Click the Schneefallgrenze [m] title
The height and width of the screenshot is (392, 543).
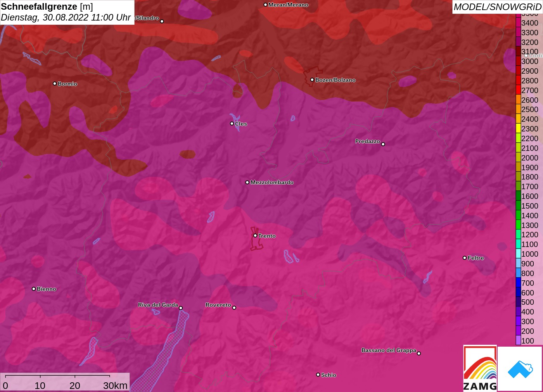pyautogui.click(x=47, y=7)
